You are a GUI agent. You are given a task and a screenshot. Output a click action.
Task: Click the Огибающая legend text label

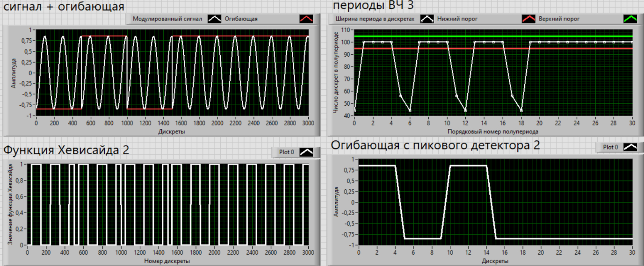241,19
